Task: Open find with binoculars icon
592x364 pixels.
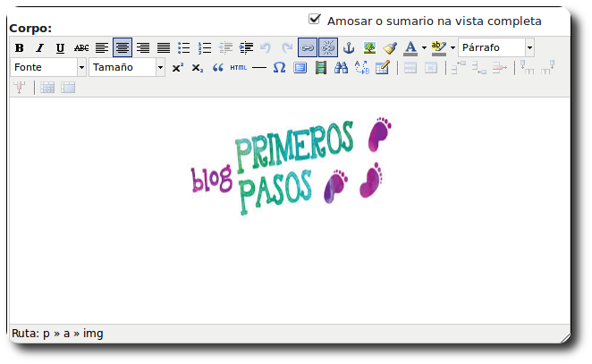Action: [x=341, y=68]
